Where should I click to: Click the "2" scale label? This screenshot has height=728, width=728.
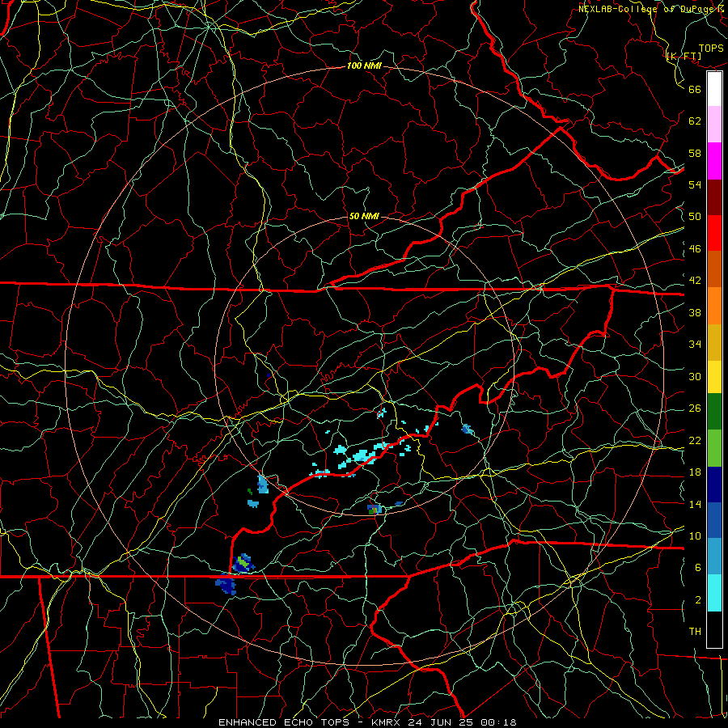pyautogui.click(x=698, y=600)
